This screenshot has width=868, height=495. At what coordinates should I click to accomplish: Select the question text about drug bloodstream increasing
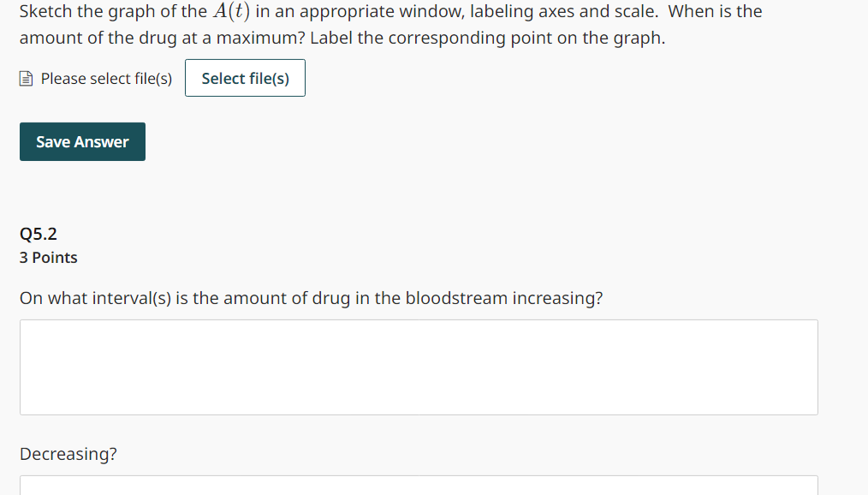pos(311,298)
